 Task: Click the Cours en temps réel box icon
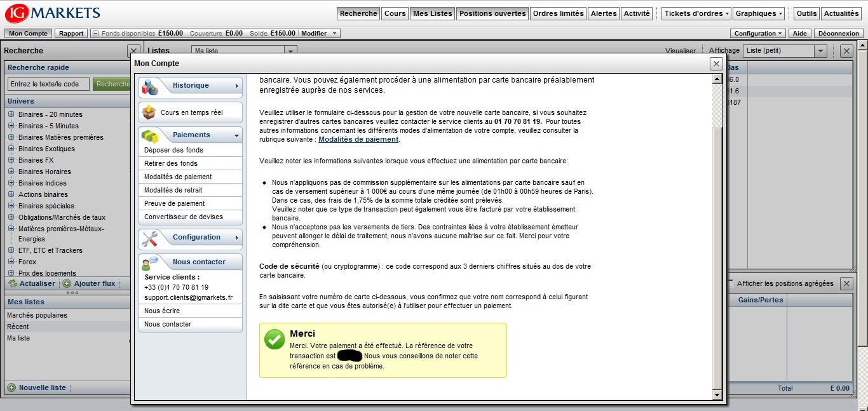[149, 112]
